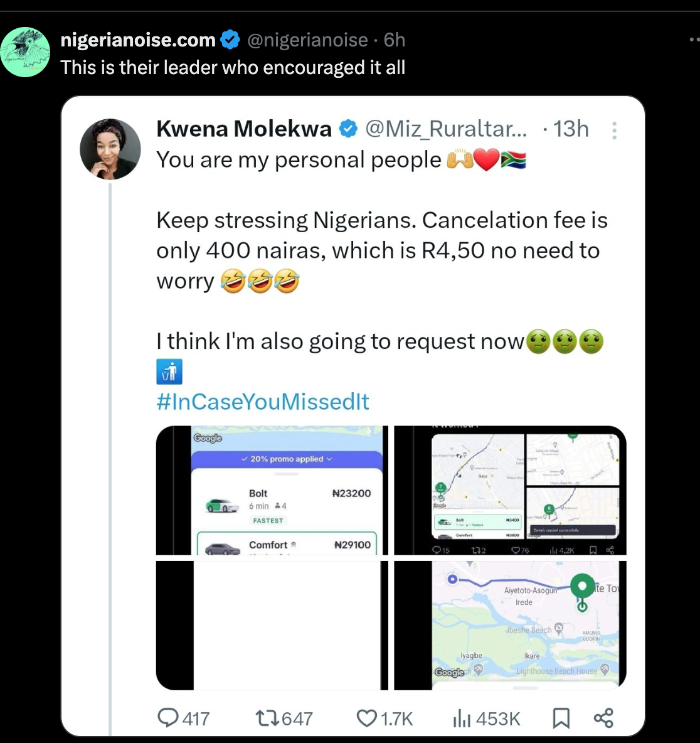
Task: Open the #InCaseYouMissedIt hashtag
Action: [x=262, y=402]
